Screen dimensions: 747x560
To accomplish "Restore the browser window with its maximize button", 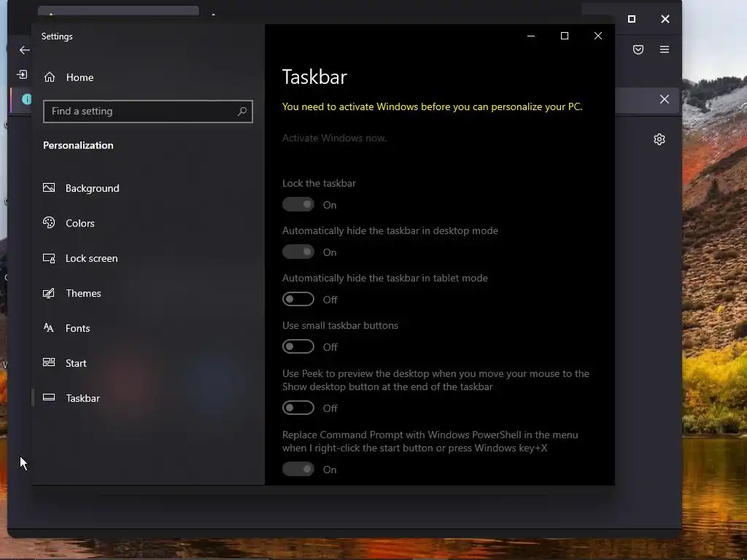I will tap(632, 19).
